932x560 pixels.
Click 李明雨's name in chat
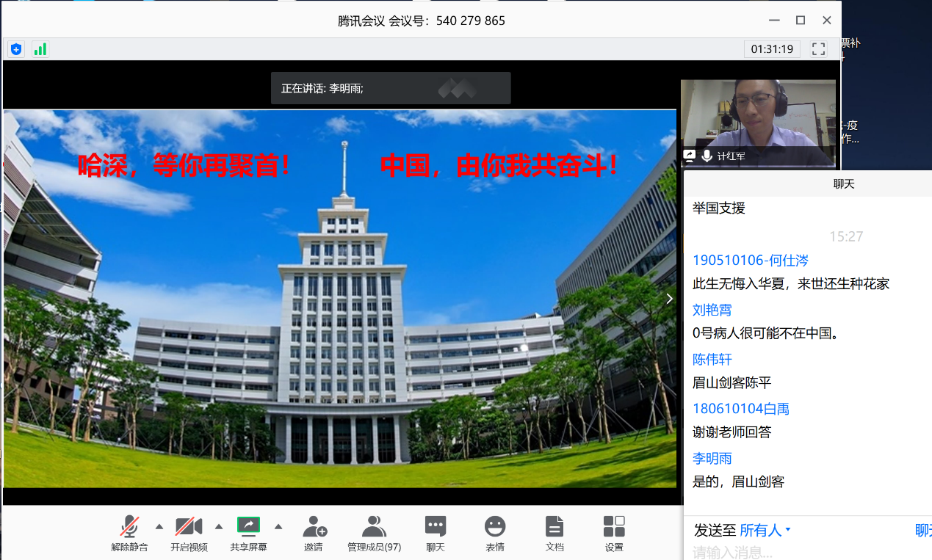pos(712,457)
